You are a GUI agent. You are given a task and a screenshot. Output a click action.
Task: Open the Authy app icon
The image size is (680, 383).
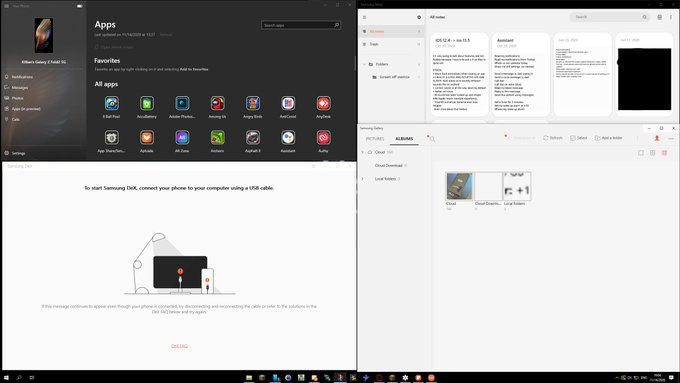click(x=324, y=137)
